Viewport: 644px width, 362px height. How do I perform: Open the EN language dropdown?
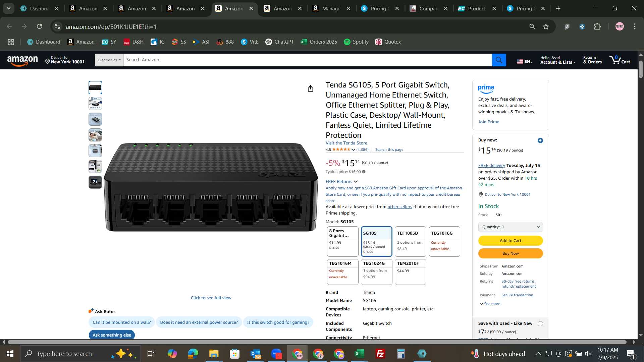525,61
